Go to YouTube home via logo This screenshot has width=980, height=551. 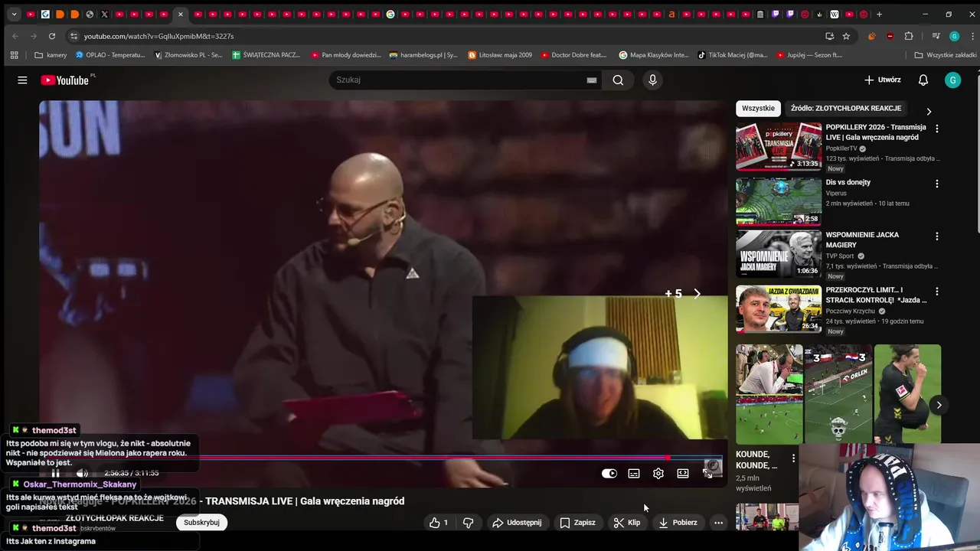pyautogui.click(x=65, y=80)
